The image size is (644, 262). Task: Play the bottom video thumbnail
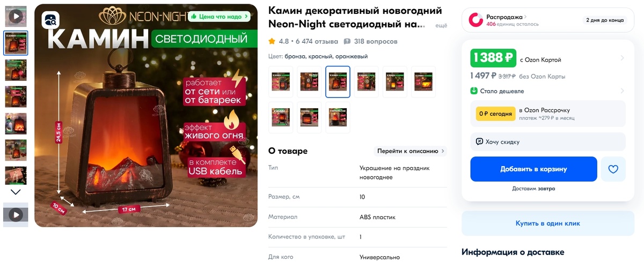click(x=16, y=215)
